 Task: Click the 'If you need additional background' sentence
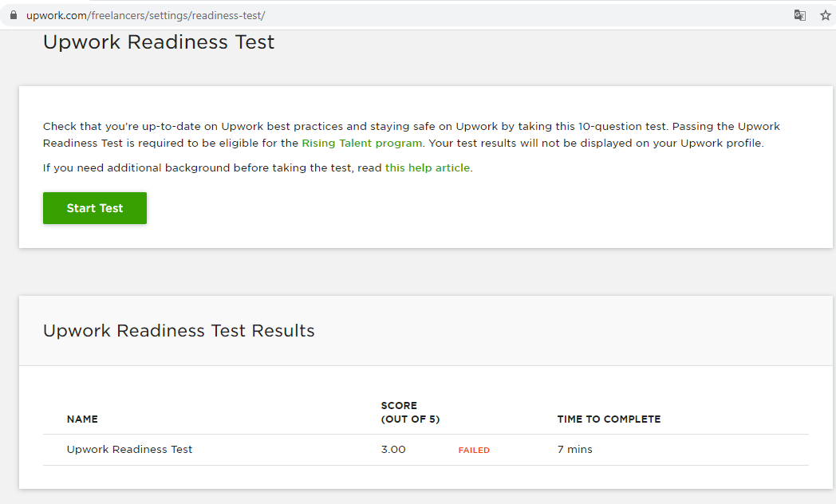pyautogui.click(x=258, y=167)
